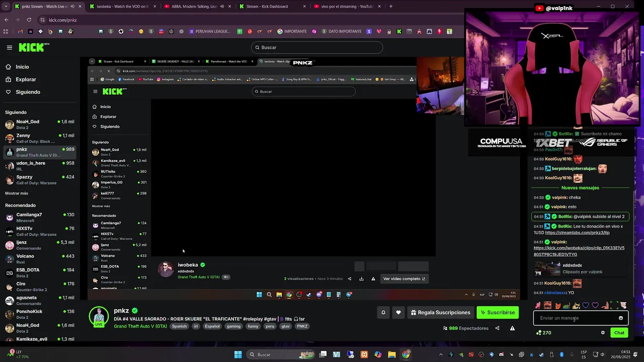This screenshot has height=362, width=644.
Task: Switch to the Stream - Kick Dashboard tab
Action: point(272,7)
